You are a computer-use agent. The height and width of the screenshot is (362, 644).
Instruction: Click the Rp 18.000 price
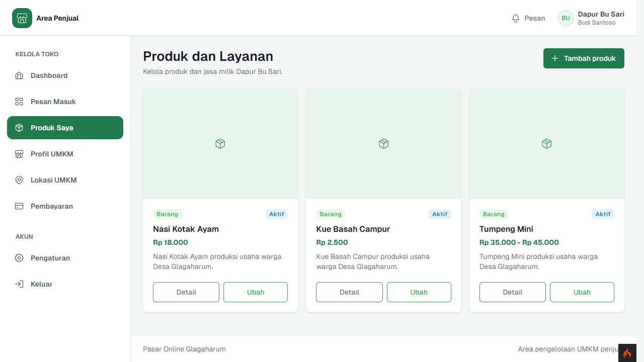point(171,242)
